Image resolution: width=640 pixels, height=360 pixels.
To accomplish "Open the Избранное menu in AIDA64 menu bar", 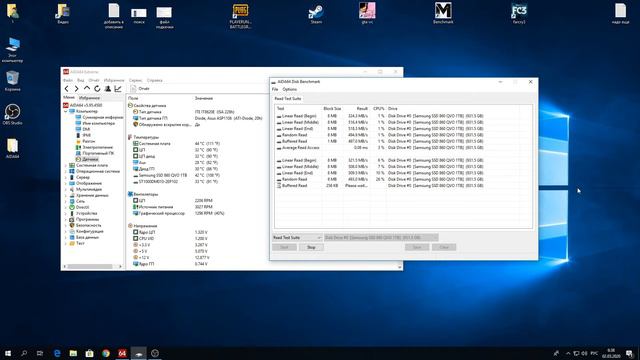I will coord(114,80).
